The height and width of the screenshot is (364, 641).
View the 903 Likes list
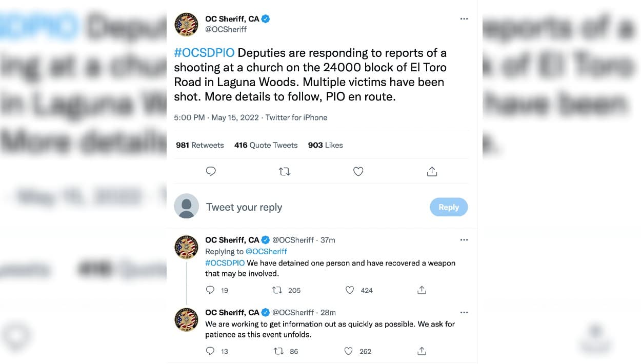(x=325, y=145)
